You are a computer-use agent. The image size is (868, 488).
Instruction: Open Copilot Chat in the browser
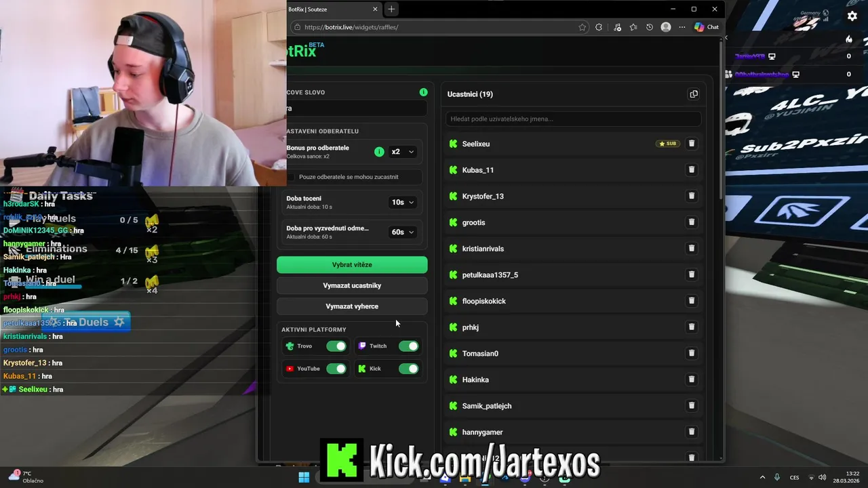coord(706,27)
